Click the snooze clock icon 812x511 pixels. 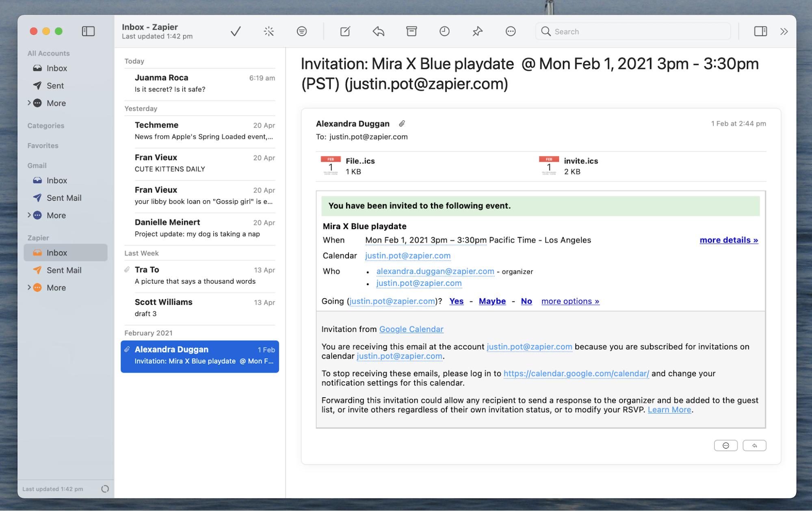(444, 31)
